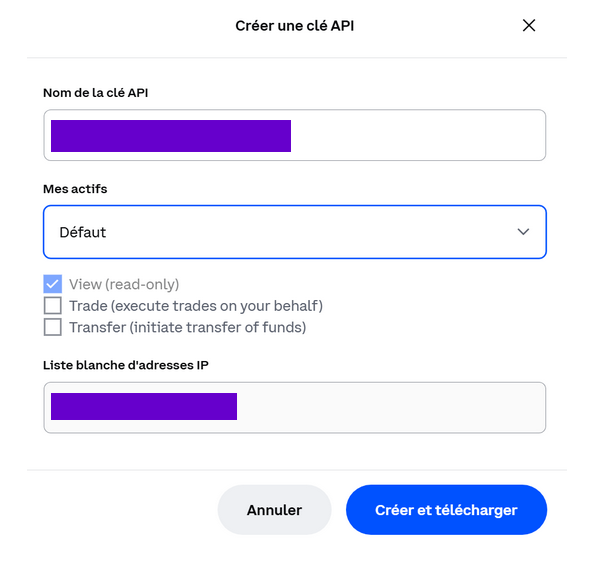The image size is (601, 565).
Task: Select the "Transfer (initiate transfer of funds)" text
Action: [187, 327]
